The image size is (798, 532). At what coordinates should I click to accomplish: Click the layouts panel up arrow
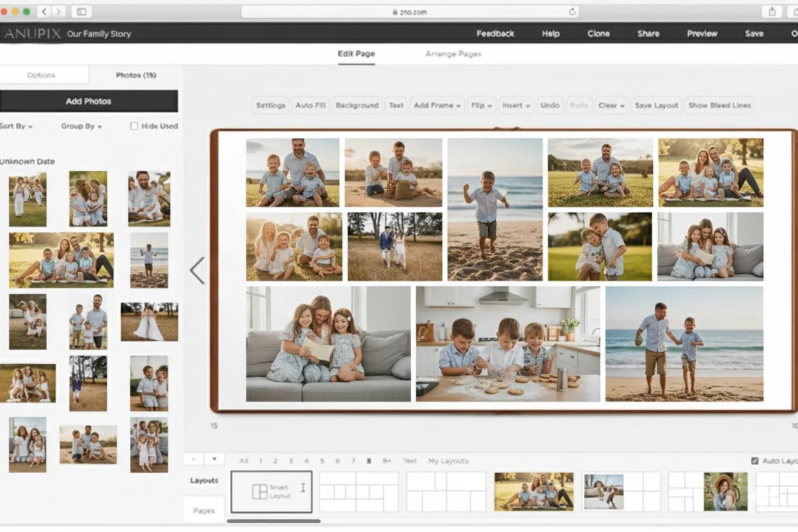(194, 459)
